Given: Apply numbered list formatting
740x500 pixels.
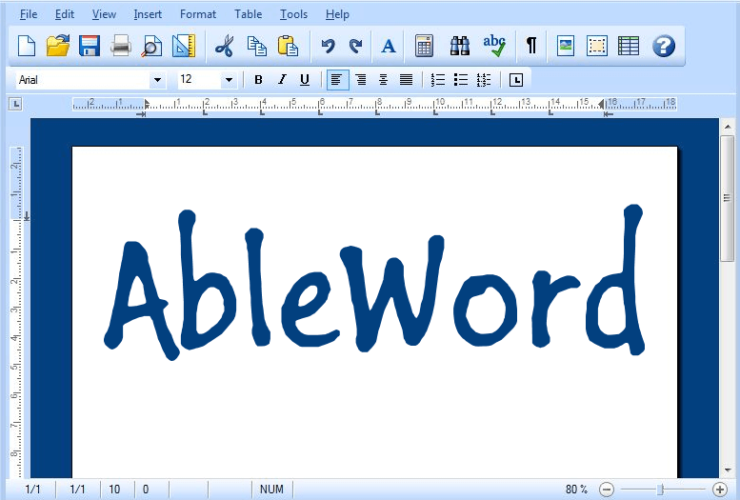Looking at the screenshot, I should tap(437, 80).
